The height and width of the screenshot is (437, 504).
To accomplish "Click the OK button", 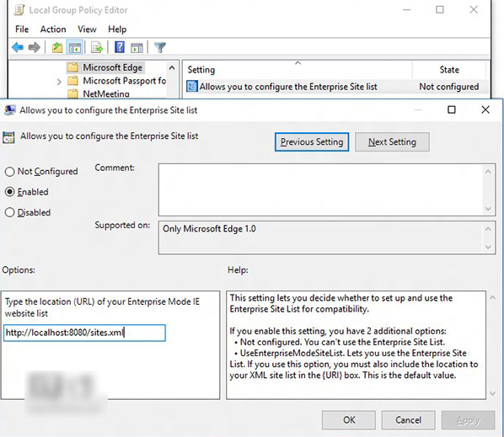I will tap(349, 420).
